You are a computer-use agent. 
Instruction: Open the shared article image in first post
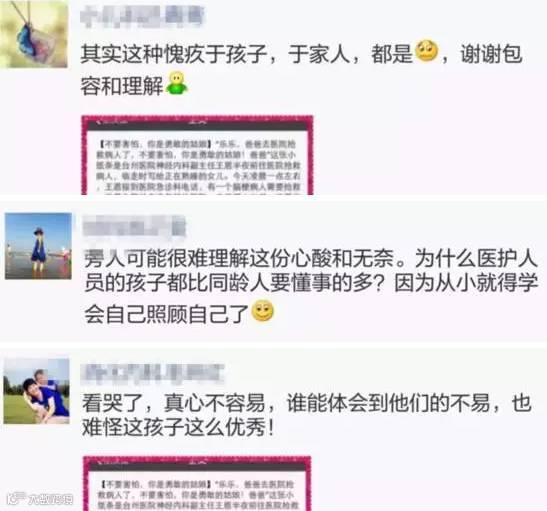click(197, 155)
